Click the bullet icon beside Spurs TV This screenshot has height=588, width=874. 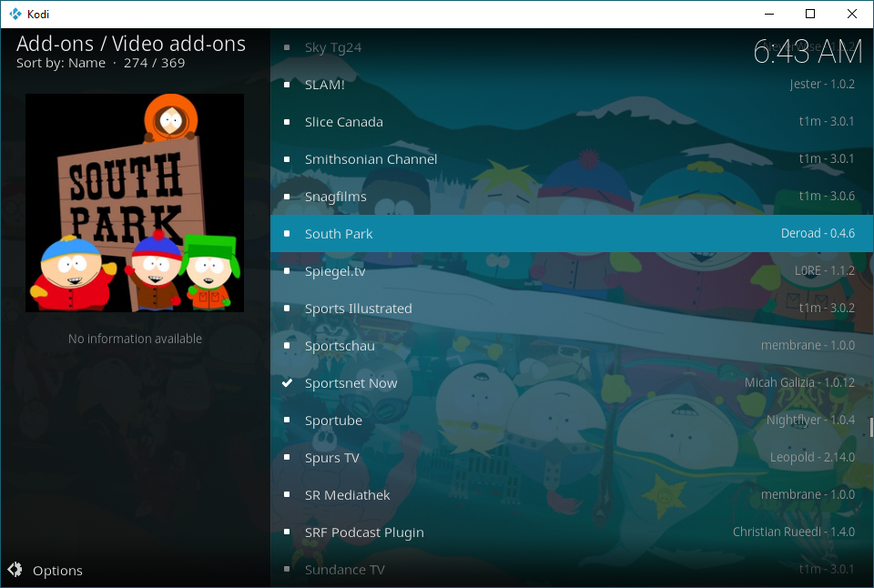(287, 458)
